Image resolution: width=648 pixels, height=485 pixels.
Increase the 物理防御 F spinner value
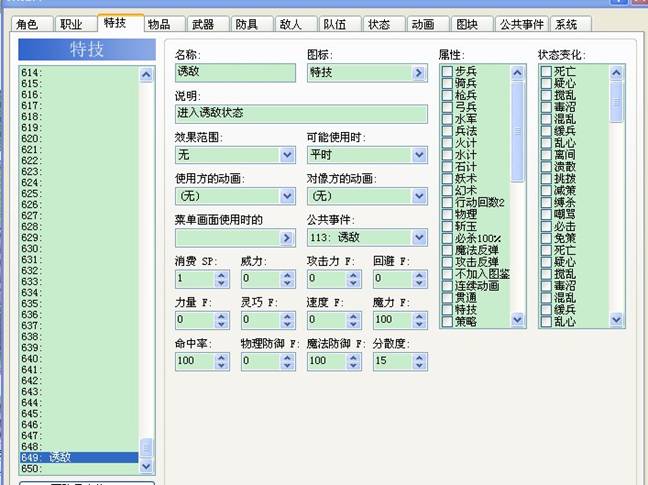pos(288,357)
